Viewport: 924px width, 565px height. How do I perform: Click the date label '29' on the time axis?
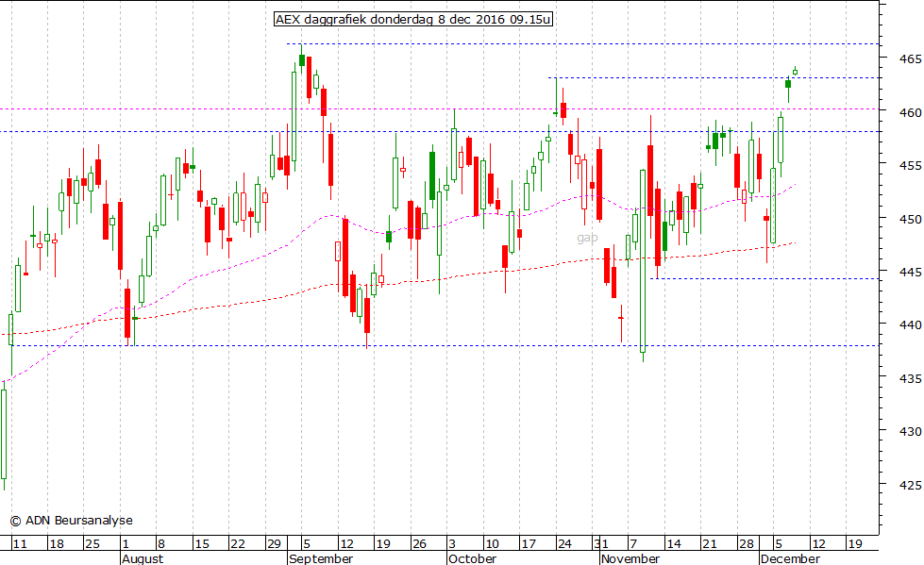274,543
